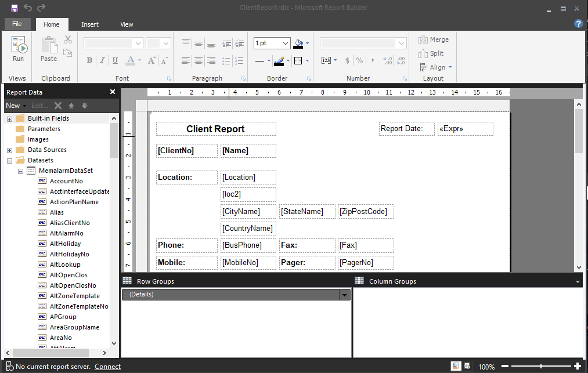Close the Report Data pane
588x373 pixels.
[x=113, y=92]
